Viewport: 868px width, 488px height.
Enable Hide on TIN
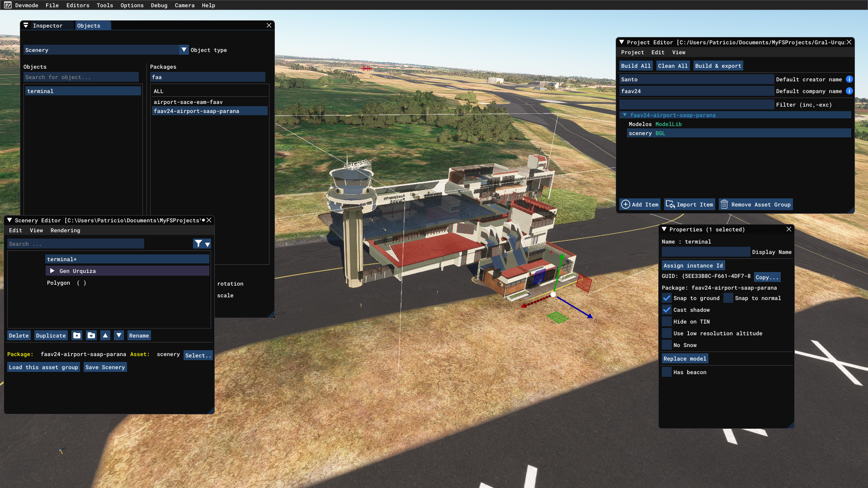667,321
